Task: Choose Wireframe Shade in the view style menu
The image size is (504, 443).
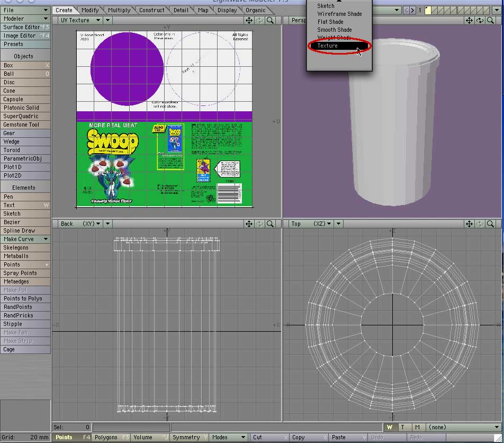Action: pyautogui.click(x=339, y=14)
